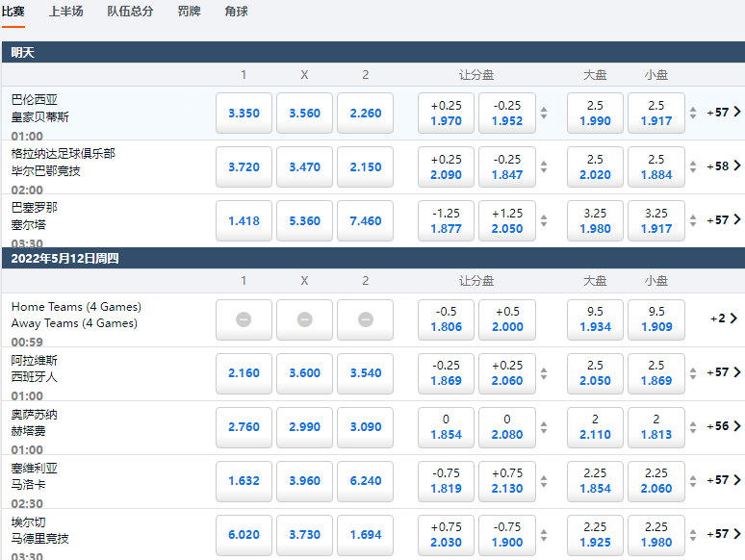745x560 pixels.
Task: Select over 2 goals at 2.110
Action: click(595, 426)
